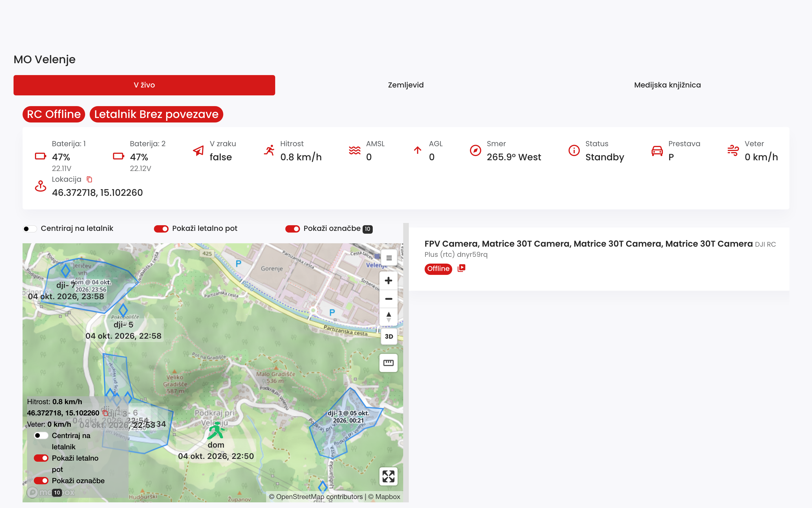Toggle Pokaži označbe above the map
Screen dimensions: 812x508
tap(293, 229)
